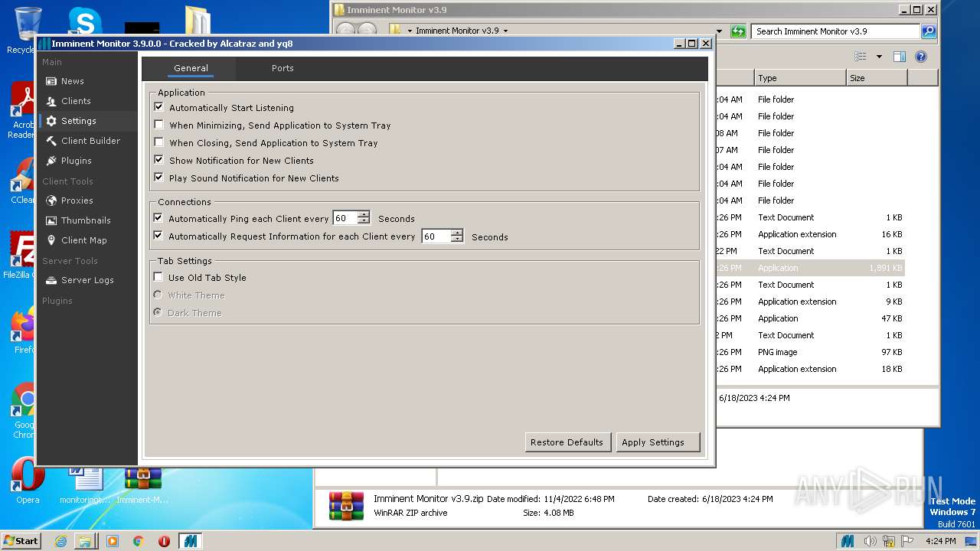Select 47 KB Application row in Explorer
Image resolution: width=980 pixels, height=551 pixels.
point(810,318)
